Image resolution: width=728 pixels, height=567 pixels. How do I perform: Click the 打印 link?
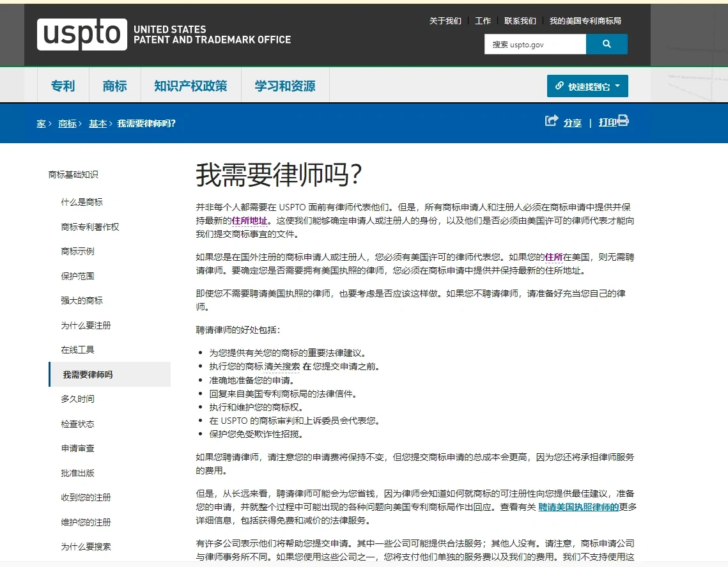[608, 122]
